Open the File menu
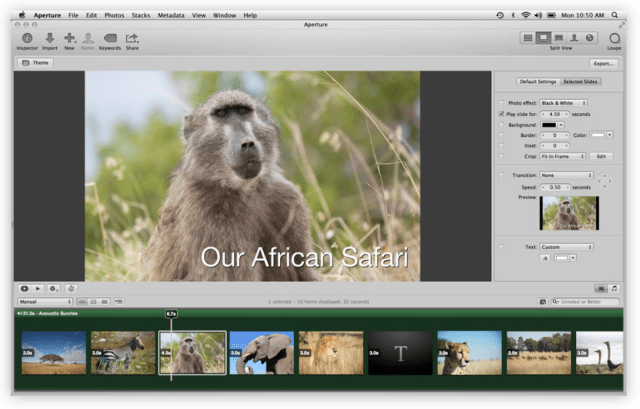This screenshot has height=409, width=640. [x=73, y=15]
